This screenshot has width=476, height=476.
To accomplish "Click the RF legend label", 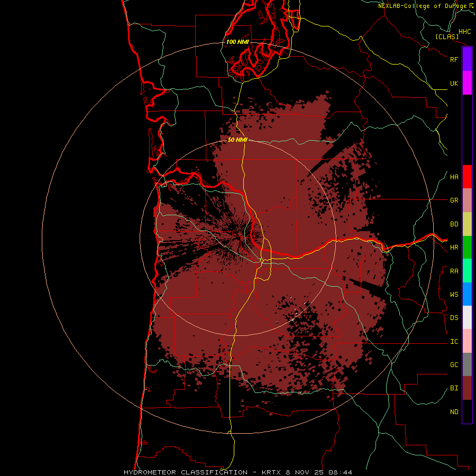I will point(454,59).
